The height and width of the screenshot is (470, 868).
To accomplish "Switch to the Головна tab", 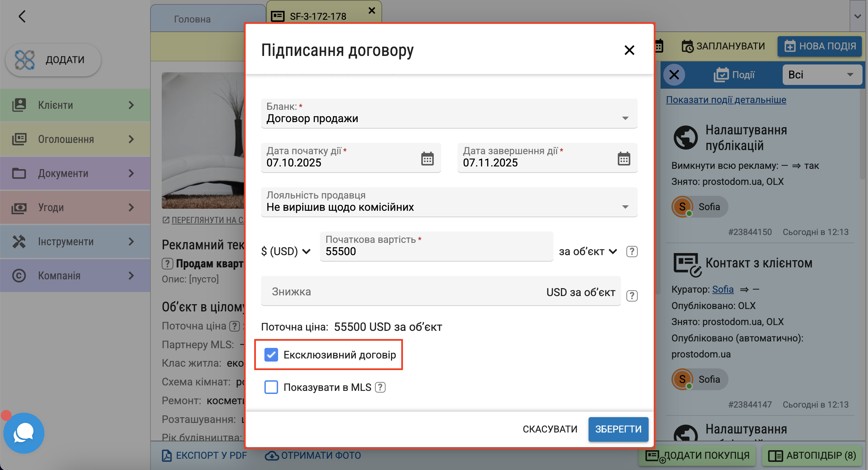I will coord(192,19).
